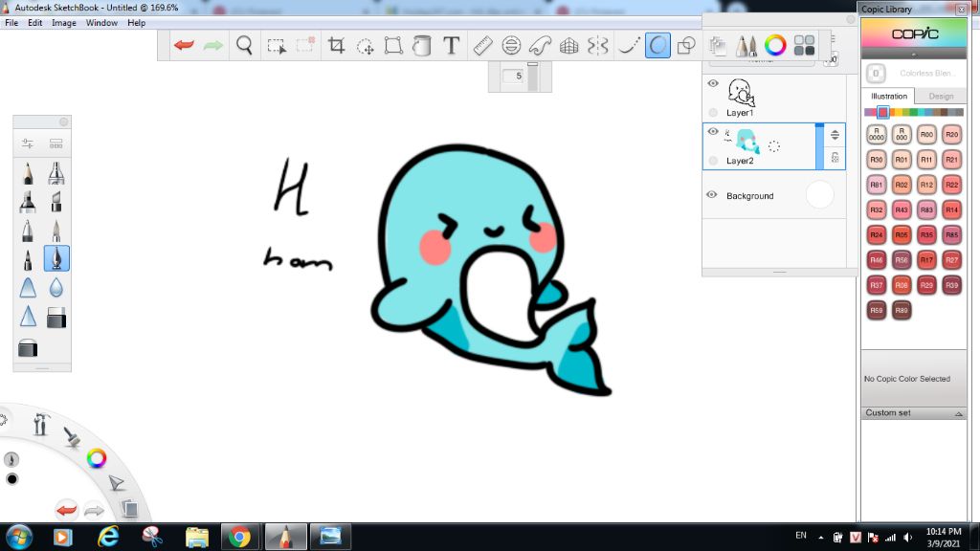Open the Color Editor wheel in toolbar
The width and height of the screenshot is (980, 551).
(x=775, y=46)
